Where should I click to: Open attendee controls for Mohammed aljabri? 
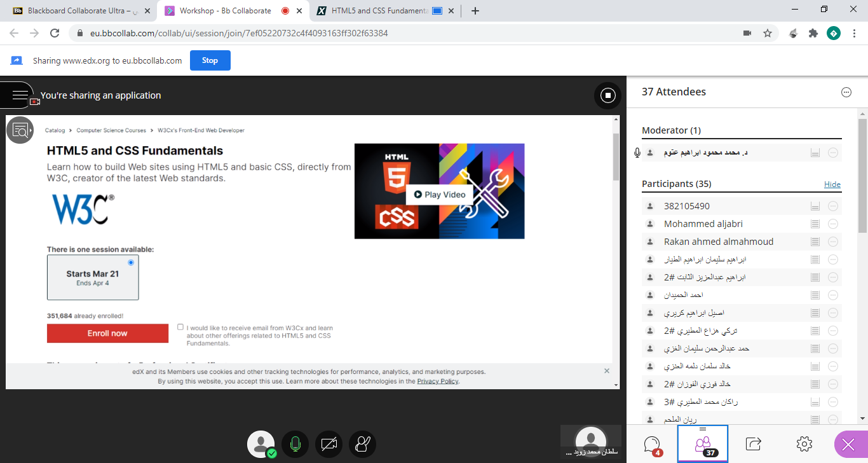(833, 224)
